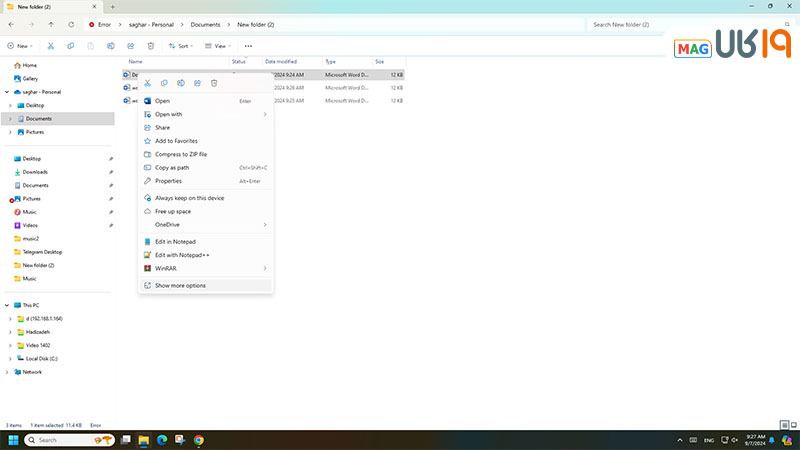The image size is (800, 450).
Task: Choose Show more options in the context menu
Action: [x=180, y=285]
